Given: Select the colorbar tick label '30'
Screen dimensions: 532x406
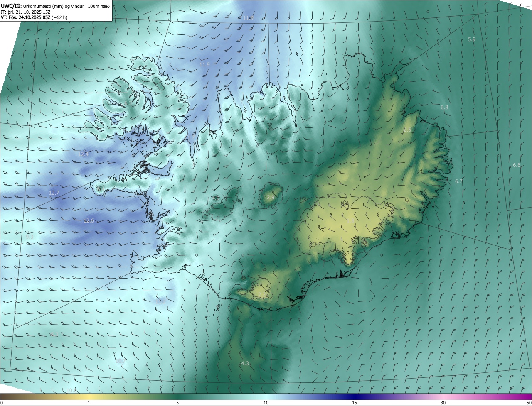Looking at the screenshot, I should click(x=443, y=403).
